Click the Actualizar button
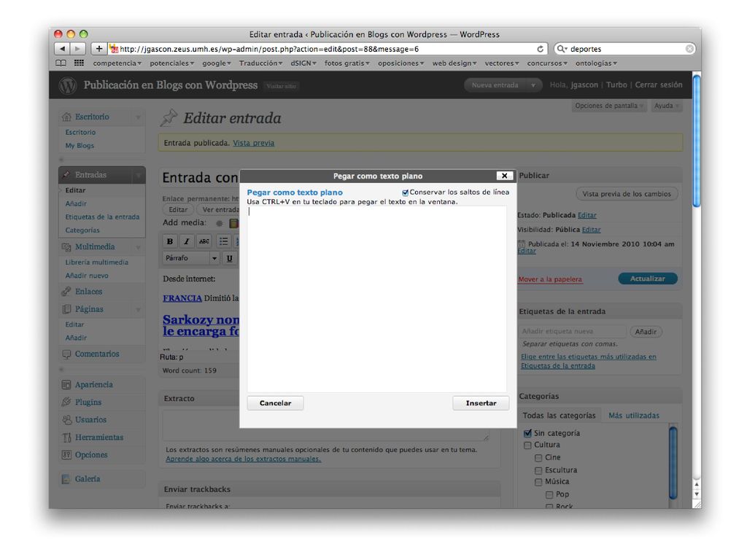747x560 pixels. point(648,279)
